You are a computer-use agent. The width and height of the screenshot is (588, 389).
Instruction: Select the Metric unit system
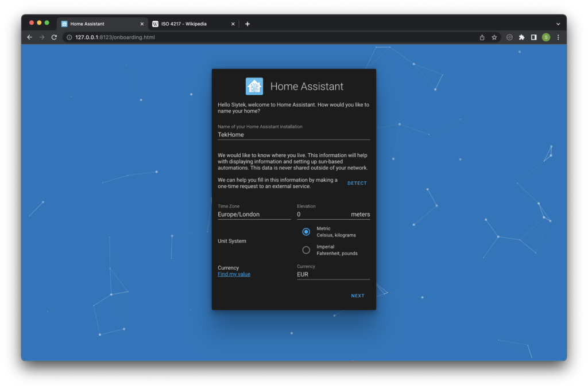point(306,232)
